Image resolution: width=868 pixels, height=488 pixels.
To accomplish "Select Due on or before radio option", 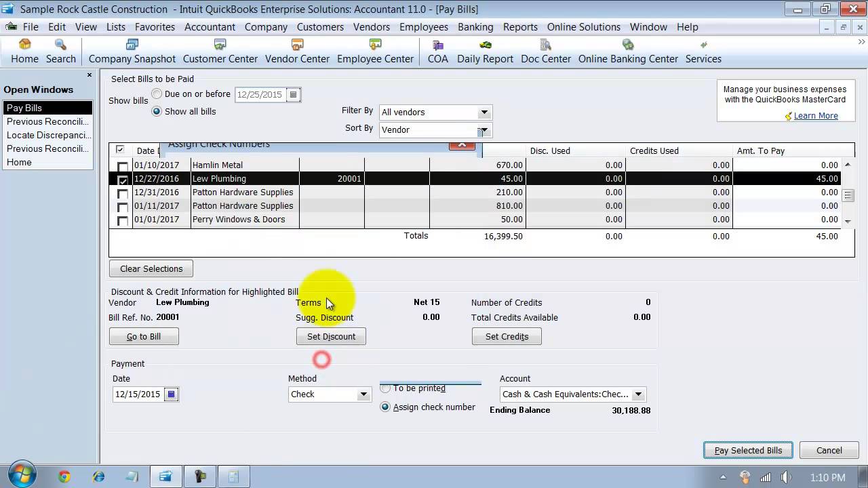I will tap(157, 94).
